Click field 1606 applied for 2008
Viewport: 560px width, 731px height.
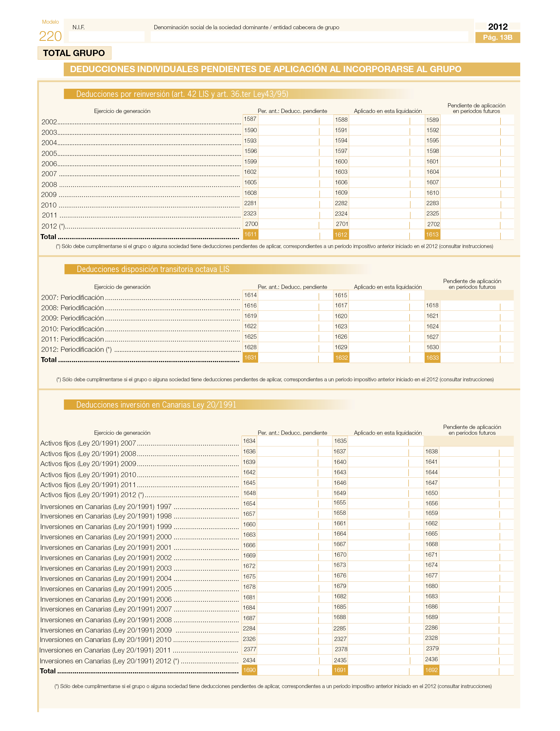387,182
